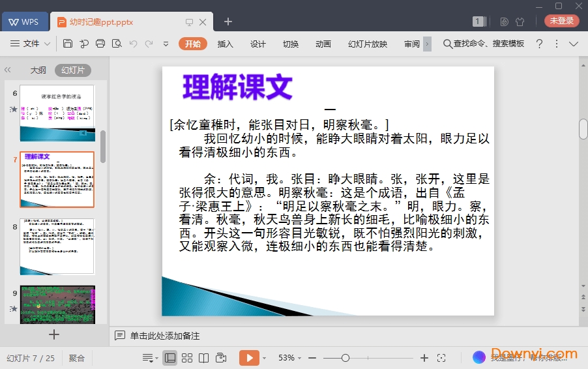This screenshot has height=369, width=588.
Task: Click the Print icon in toolbar
Action: click(x=100, y=44)
